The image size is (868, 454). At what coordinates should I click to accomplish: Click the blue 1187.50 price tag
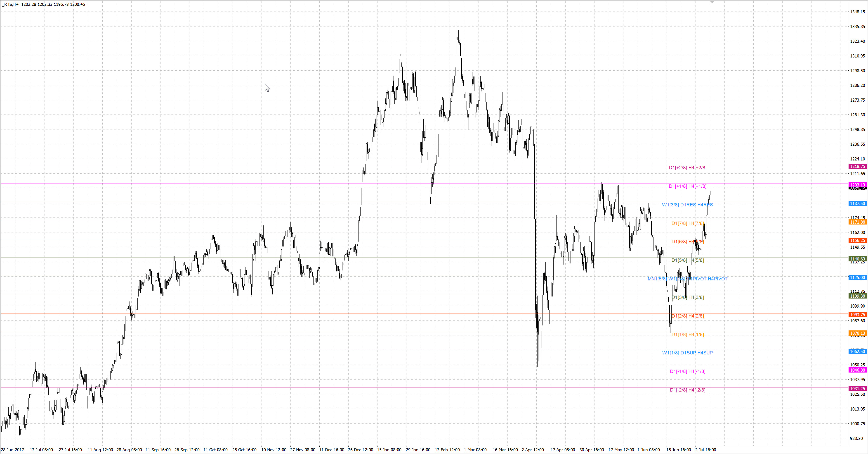point(857,203)
